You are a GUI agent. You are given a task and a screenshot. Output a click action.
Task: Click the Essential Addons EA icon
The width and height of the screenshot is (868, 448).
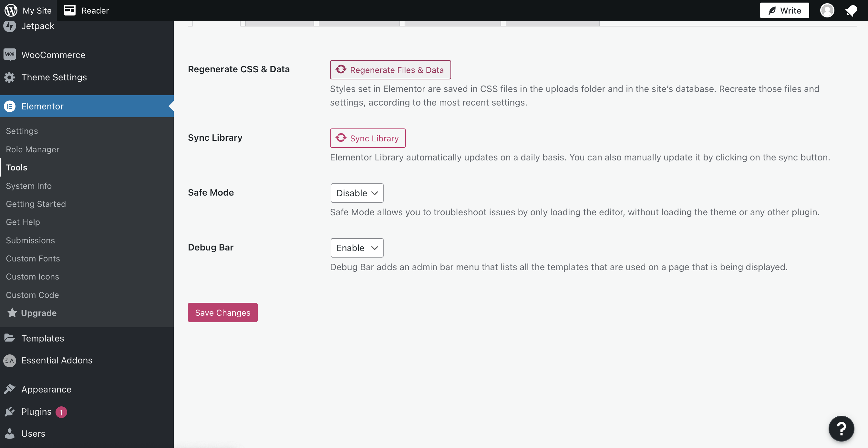[10, 360]
